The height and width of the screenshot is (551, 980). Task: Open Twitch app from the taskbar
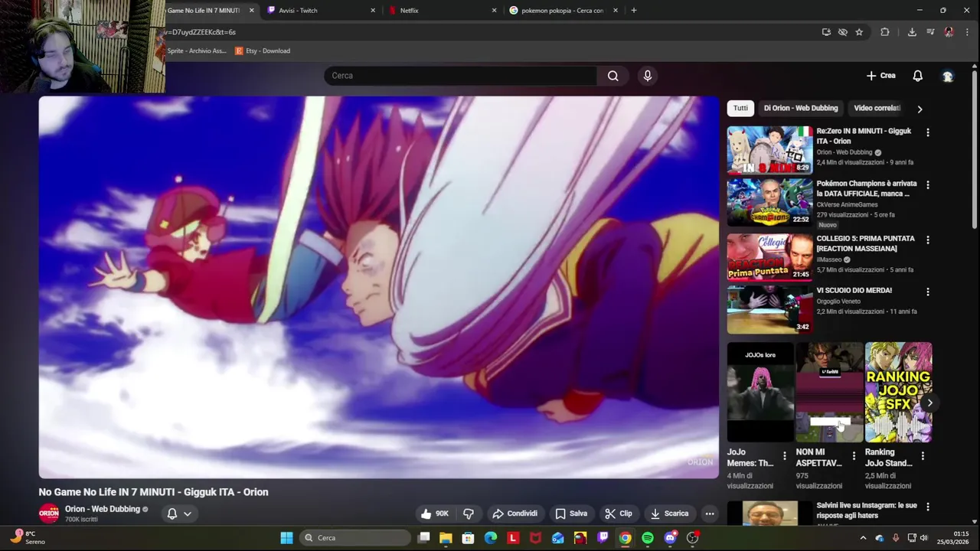coord(603,538)
